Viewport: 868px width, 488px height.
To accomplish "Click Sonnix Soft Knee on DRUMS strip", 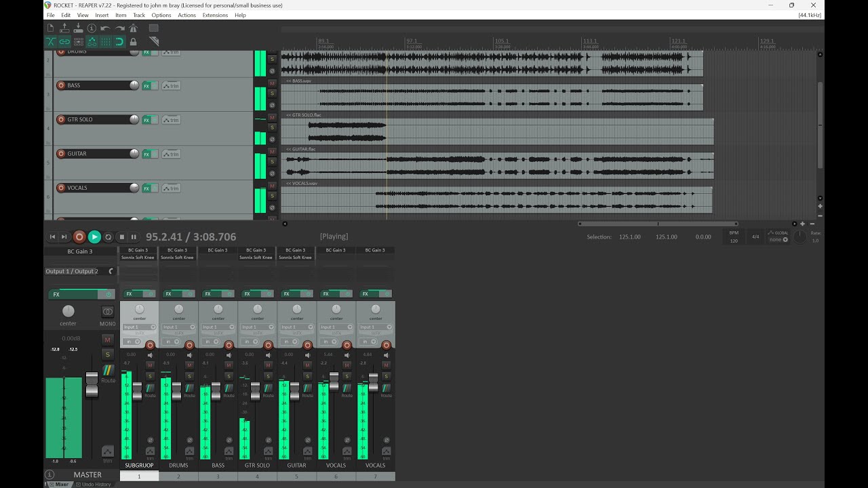I will [178, 258].
